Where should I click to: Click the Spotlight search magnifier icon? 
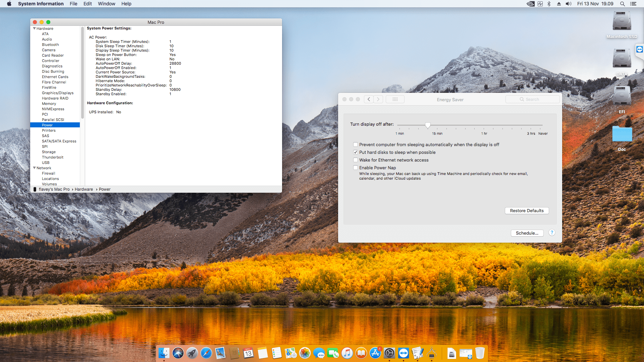[622, 4]
